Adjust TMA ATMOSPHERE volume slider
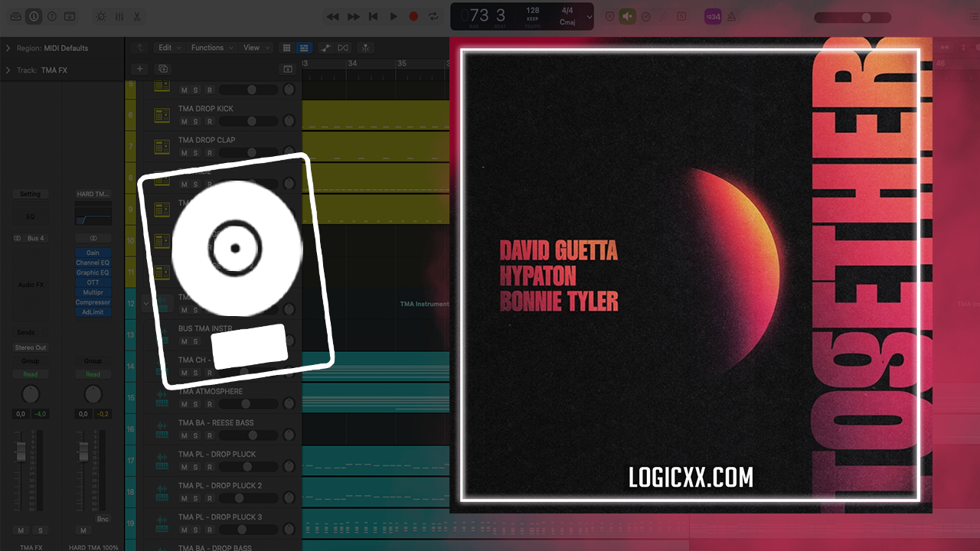This screenshot has height=551, width=980. click(249, 404)
